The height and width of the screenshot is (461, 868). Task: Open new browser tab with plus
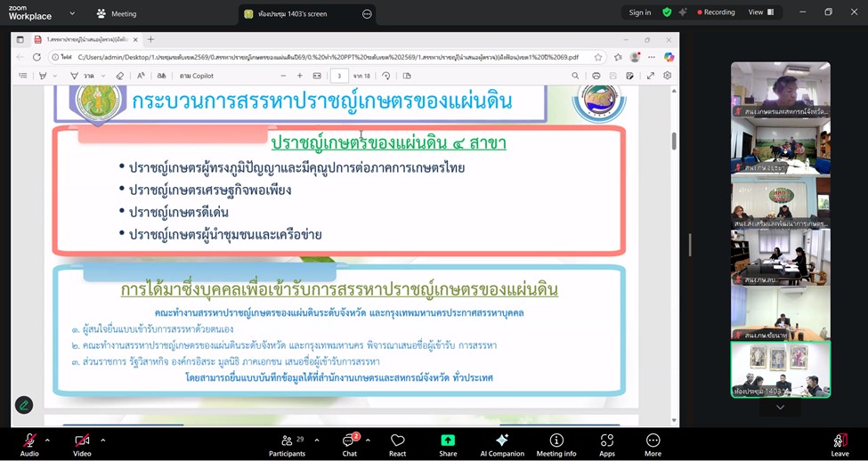click(150, 39)
